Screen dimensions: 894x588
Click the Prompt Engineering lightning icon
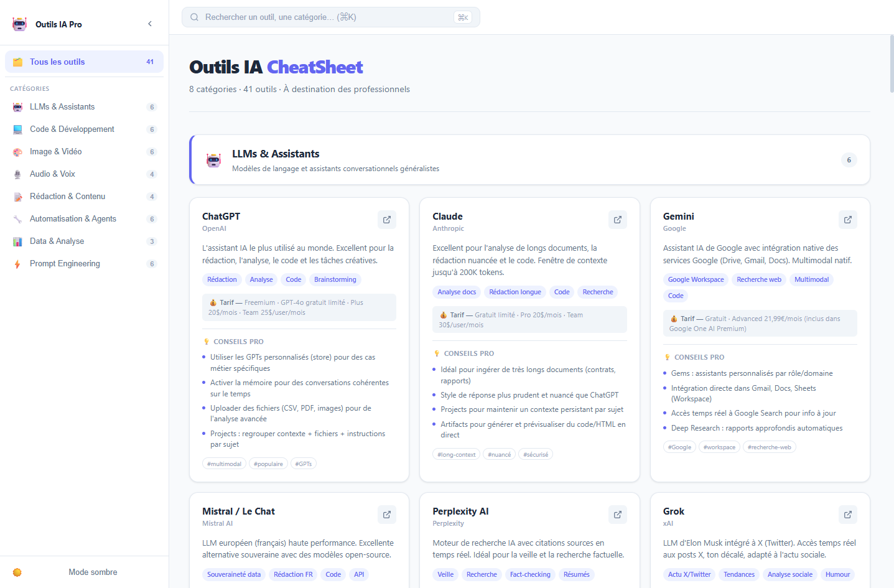click(x=17, y=264)
